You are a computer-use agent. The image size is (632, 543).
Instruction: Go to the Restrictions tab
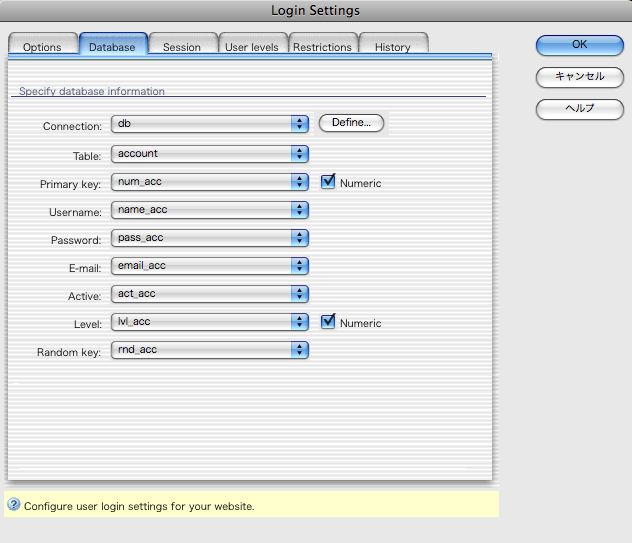coord(322,47)
